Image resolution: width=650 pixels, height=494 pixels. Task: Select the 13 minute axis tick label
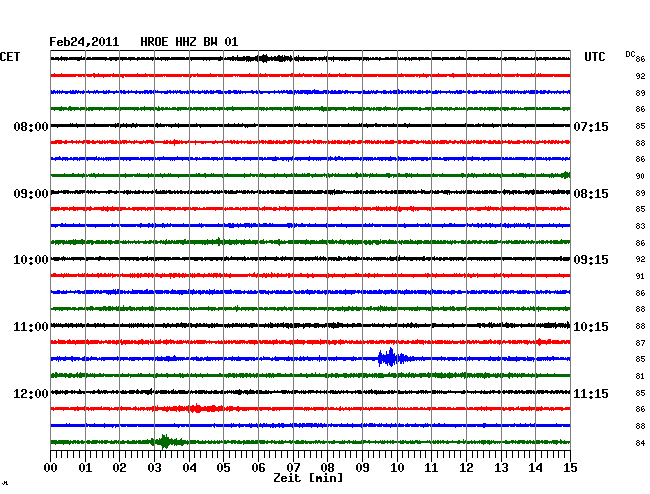pyautogui.click(x=501, y=468)
